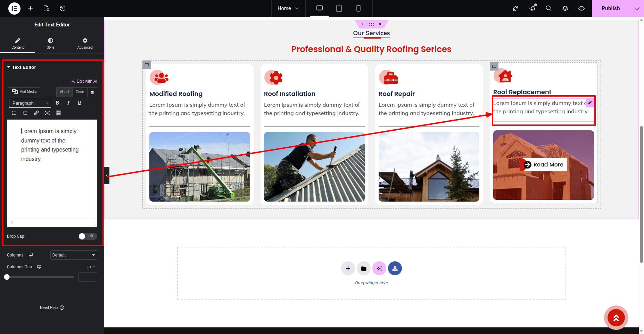Switch to the Advanced tab

[x=85, y=43]
